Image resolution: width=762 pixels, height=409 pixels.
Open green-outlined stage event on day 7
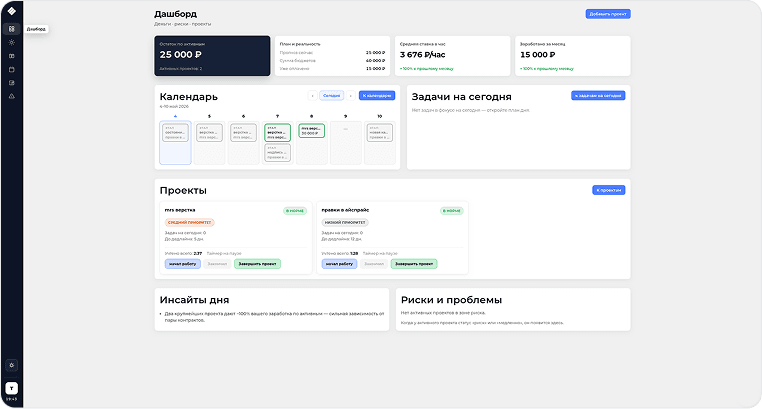point(277,133)
